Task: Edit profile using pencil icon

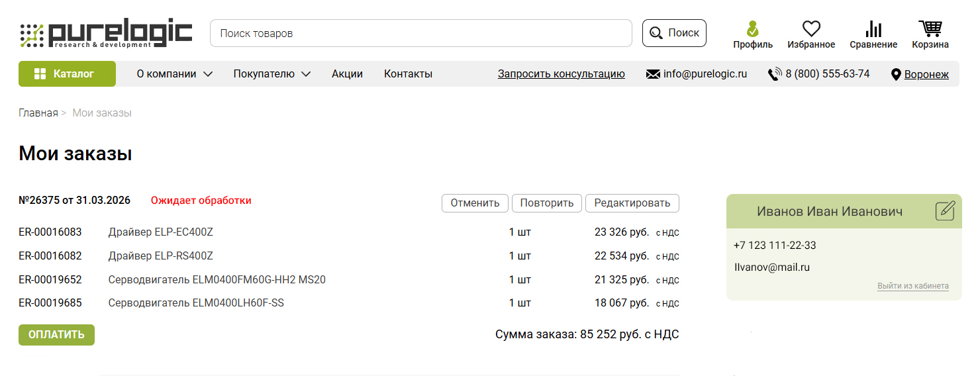Action: coord(945,211)
